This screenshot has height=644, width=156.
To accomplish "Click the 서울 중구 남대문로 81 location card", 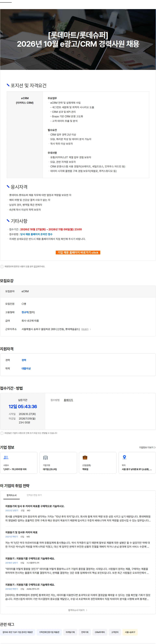I will pos(137,463).
